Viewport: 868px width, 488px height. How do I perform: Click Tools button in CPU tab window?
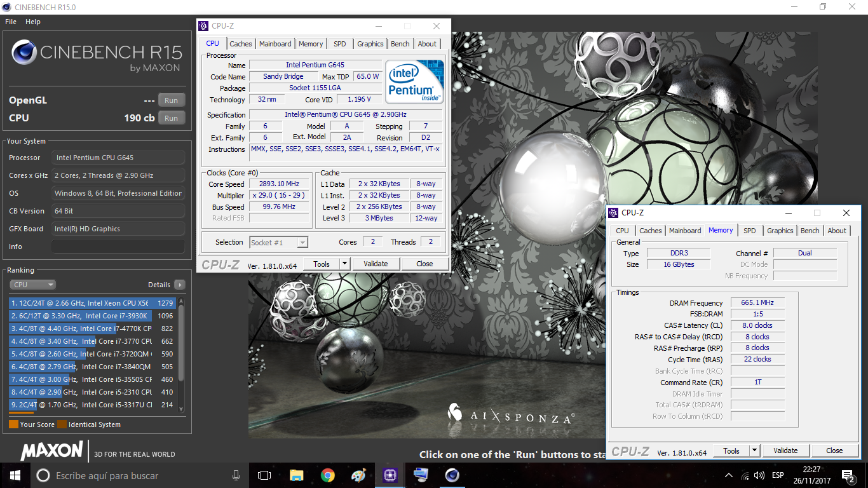click(x=322, y=264)
